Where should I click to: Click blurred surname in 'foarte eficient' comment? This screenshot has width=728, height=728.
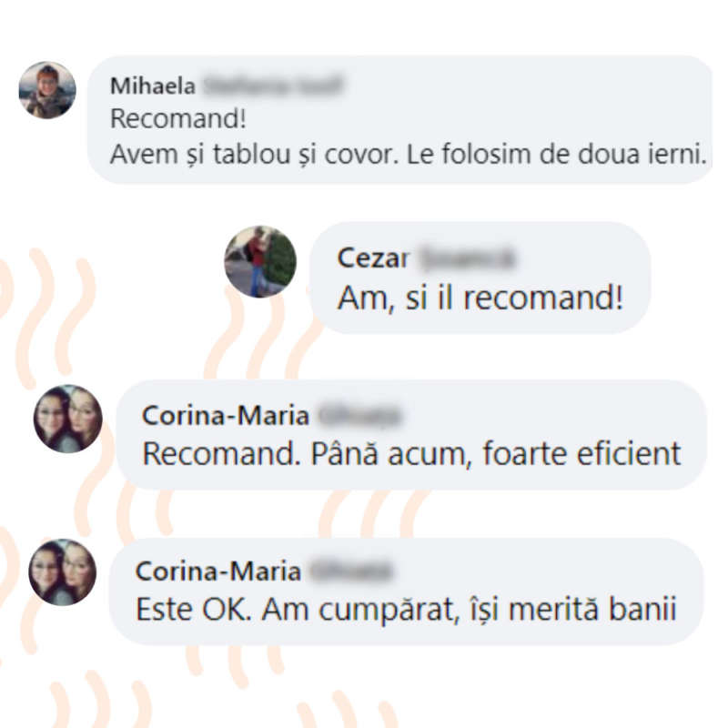coord(359,415)
